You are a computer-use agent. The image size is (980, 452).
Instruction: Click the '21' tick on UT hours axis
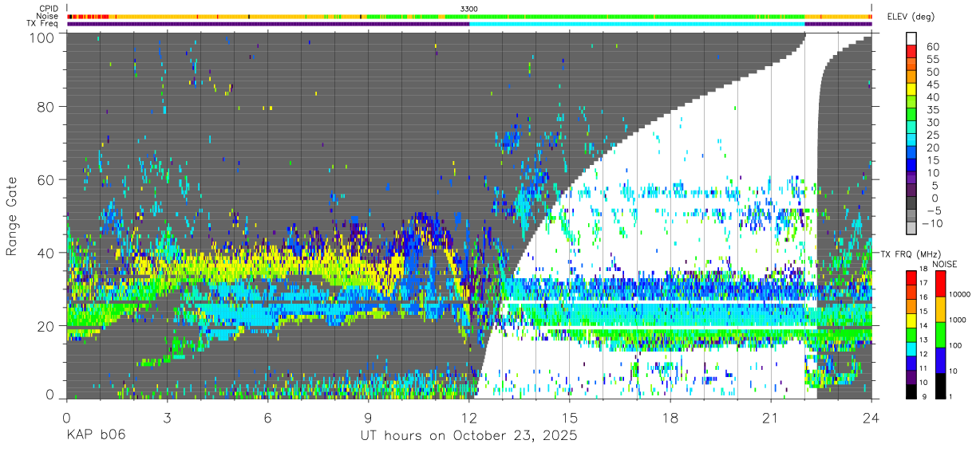pyautogui.click(x=771, y=417)
